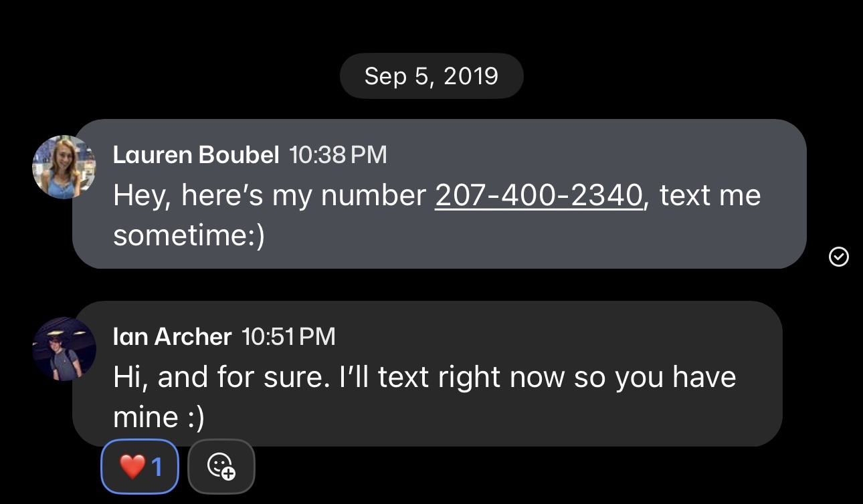The width and height of the screenshot is (863, 504).
Task: Click the add reaction smiley icon
Action: coord(221,466)
